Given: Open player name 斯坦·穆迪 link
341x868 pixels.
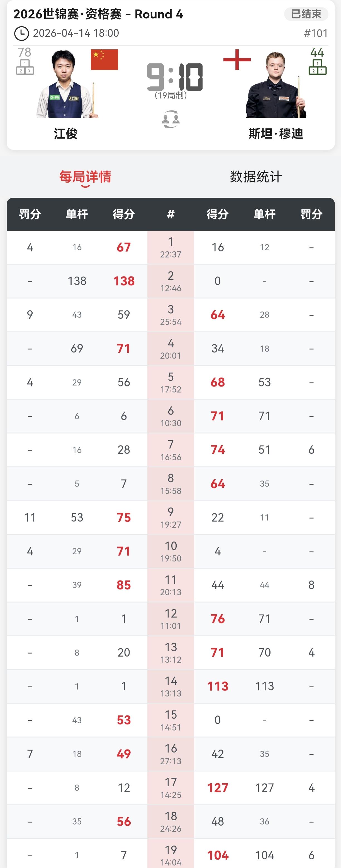Looking at the screenshot, I should tap(276, 134).
